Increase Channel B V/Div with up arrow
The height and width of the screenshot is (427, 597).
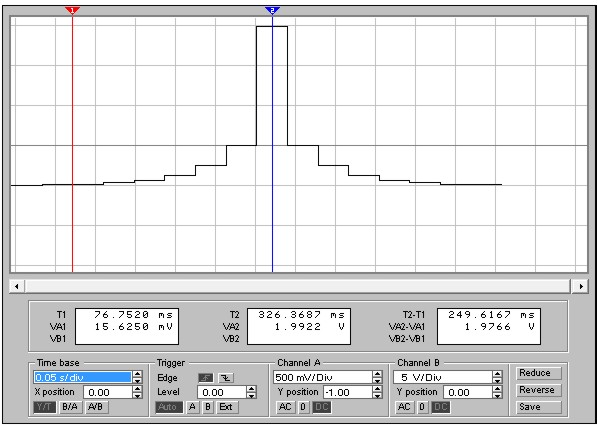pos(497,374)
